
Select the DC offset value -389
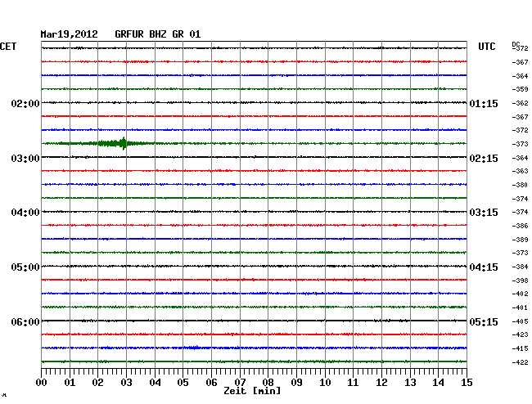tap(520, 240)
